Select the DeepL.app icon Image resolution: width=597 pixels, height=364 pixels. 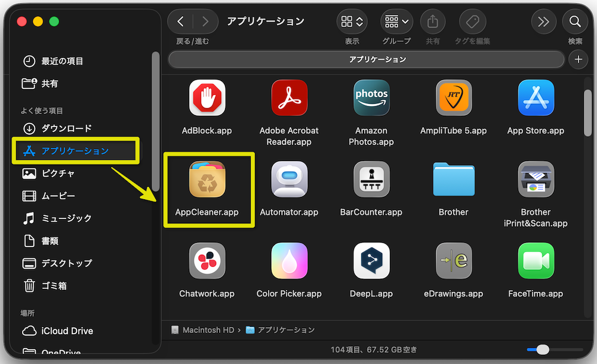pos(371,261)
